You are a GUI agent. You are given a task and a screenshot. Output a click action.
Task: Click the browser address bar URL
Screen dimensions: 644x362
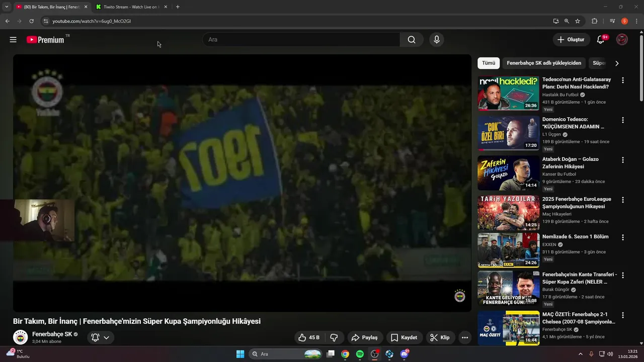pos(92,21)
